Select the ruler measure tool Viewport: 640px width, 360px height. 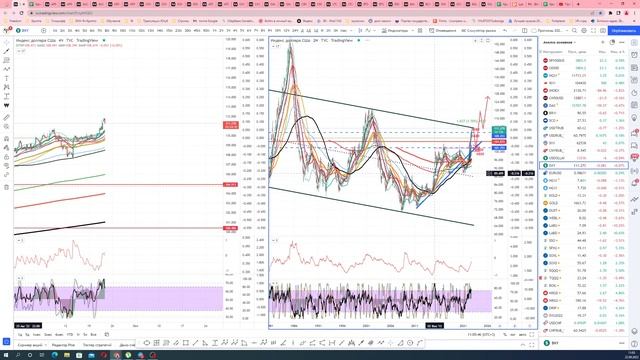7,118
